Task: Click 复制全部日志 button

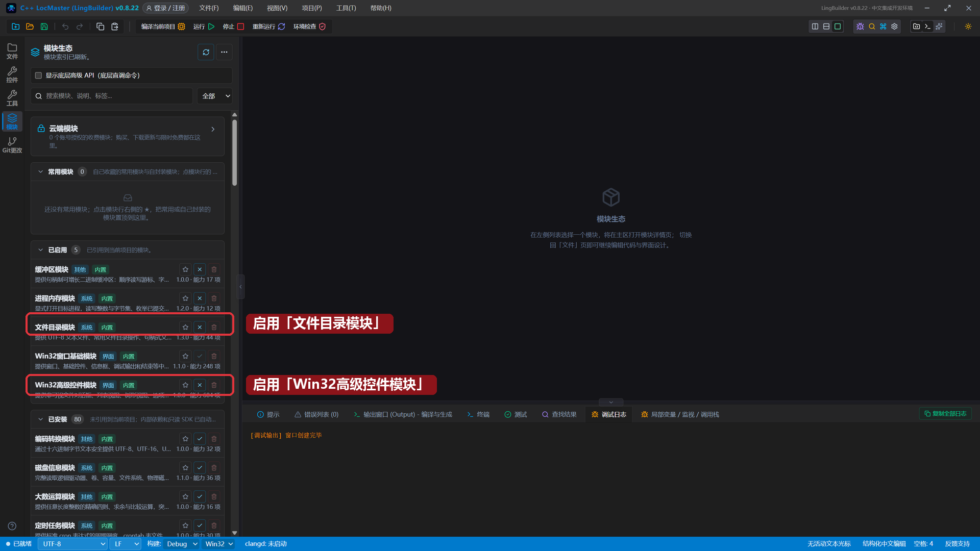Action: [x=945, y=414]
